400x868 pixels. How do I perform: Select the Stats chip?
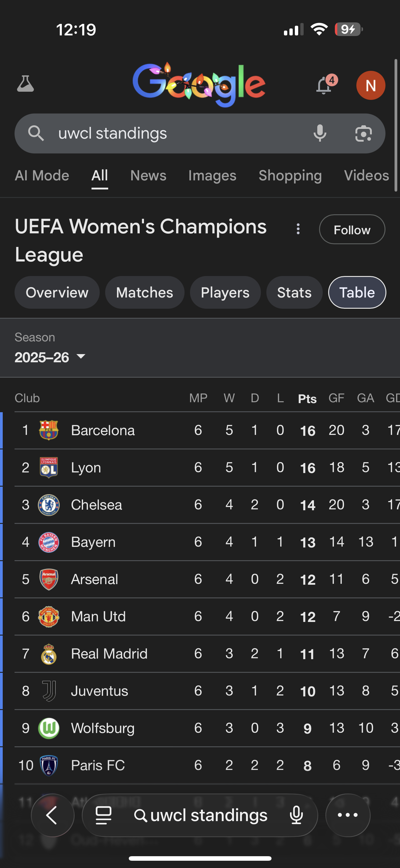[294, 292]
